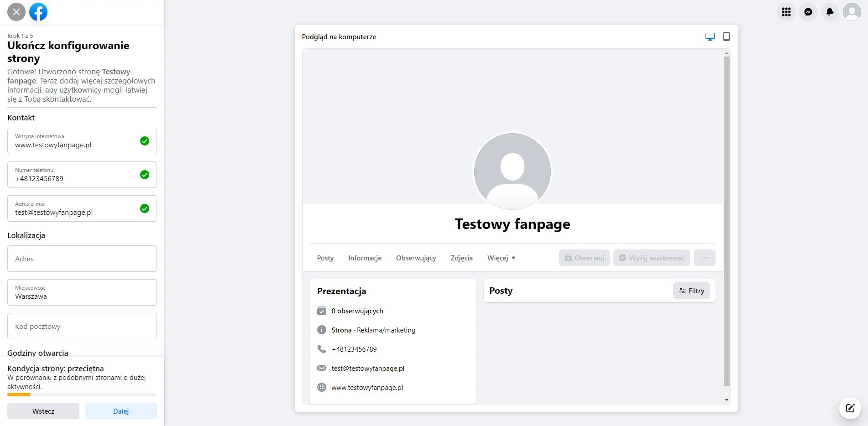This screenshot has height=426, width=868.
Task: Expand the Więcej dropdown in preview
Action: (501, 258)
